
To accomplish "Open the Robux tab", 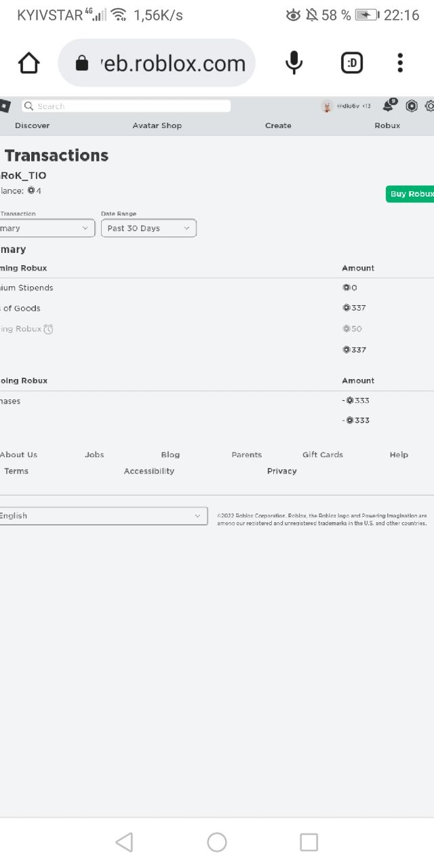I will [387, 125].
